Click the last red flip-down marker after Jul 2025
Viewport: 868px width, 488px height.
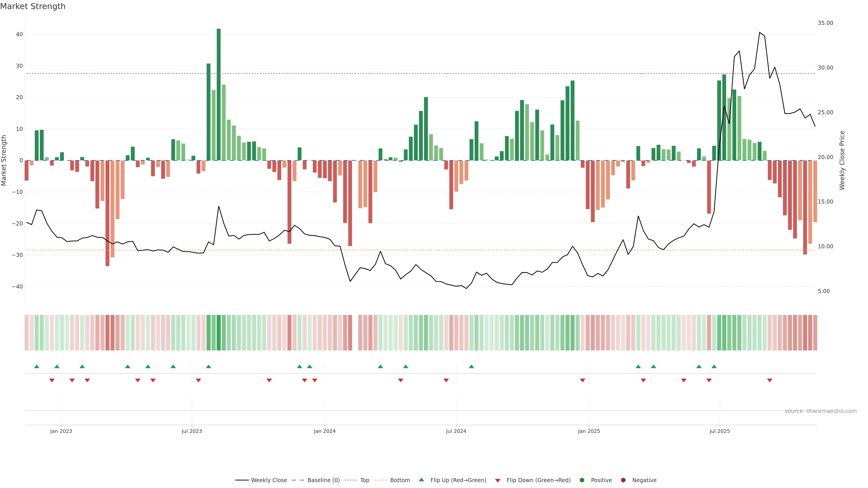coord(770,380)
